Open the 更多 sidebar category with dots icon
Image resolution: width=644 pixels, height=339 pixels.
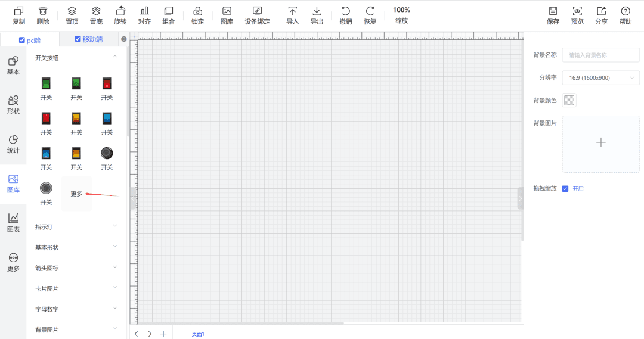point(13,263)
